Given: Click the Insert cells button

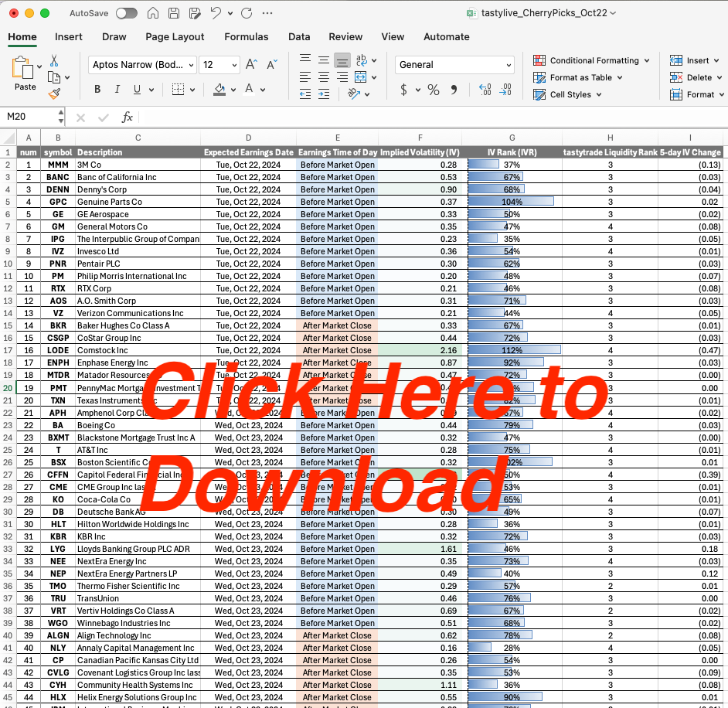Looking at the screenshot, I should tap(694, 60).
